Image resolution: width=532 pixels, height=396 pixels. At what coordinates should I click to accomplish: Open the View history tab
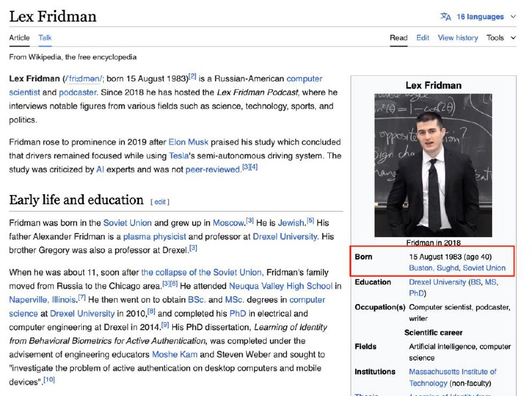[x=458, y=38]
